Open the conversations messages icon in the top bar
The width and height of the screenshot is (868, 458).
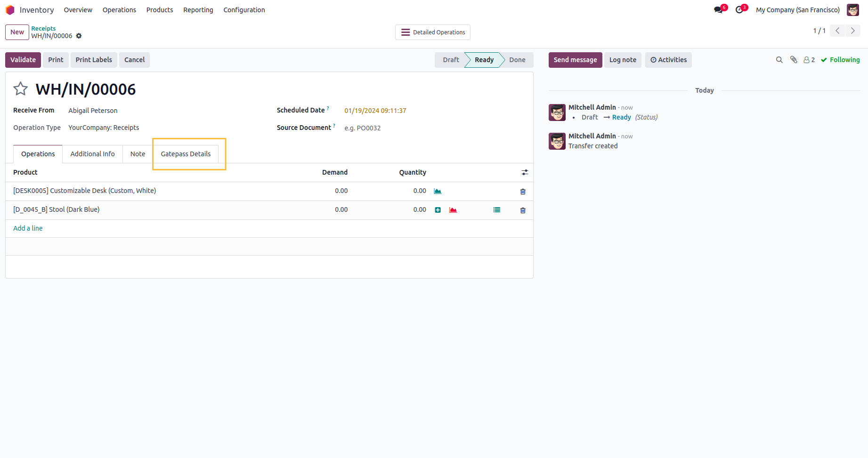click(718, 10)
